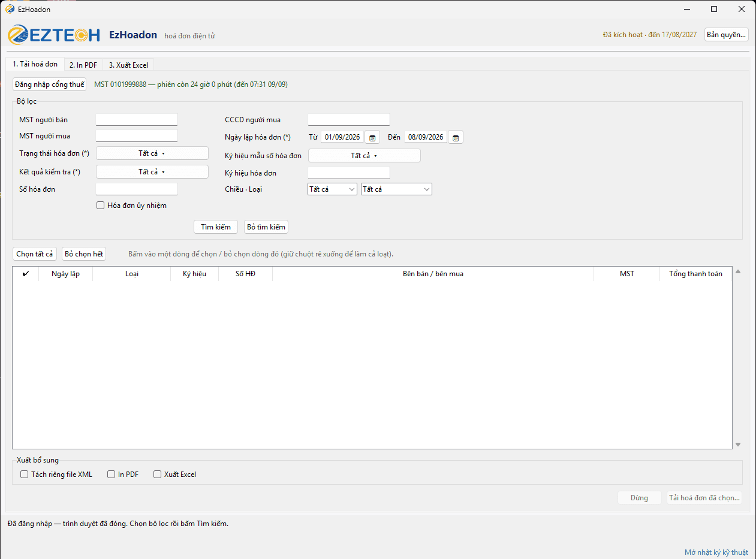The width and height of the screenshot is (756, 559).
Task: Click the Từ date field 01/09/2026
Action: tap(342, 137)
